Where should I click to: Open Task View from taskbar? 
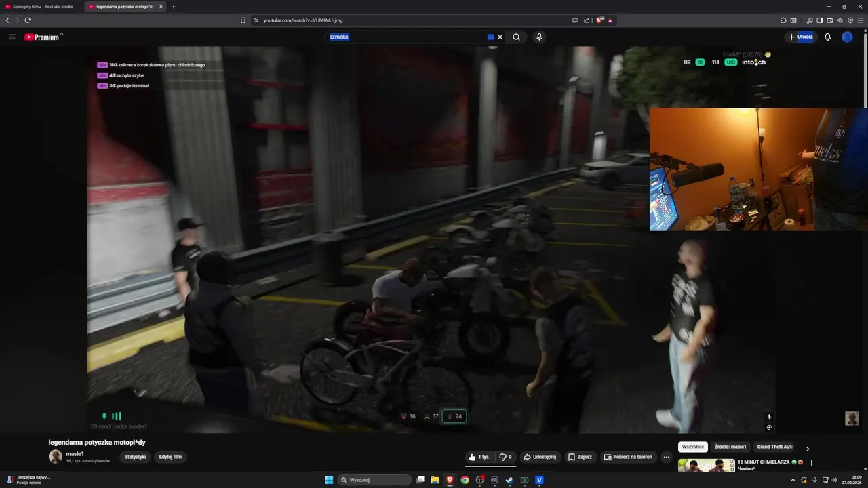pos(420,480)
